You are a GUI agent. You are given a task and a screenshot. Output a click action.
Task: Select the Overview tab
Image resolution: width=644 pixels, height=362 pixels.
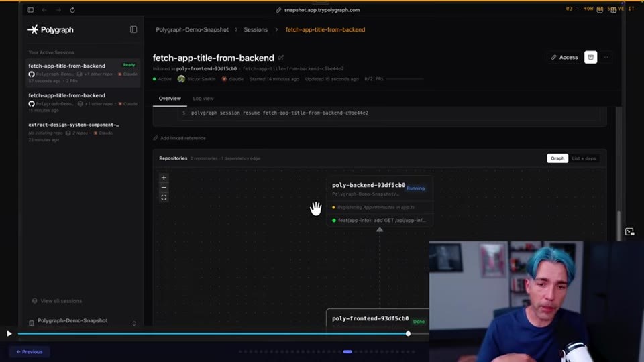170,99
